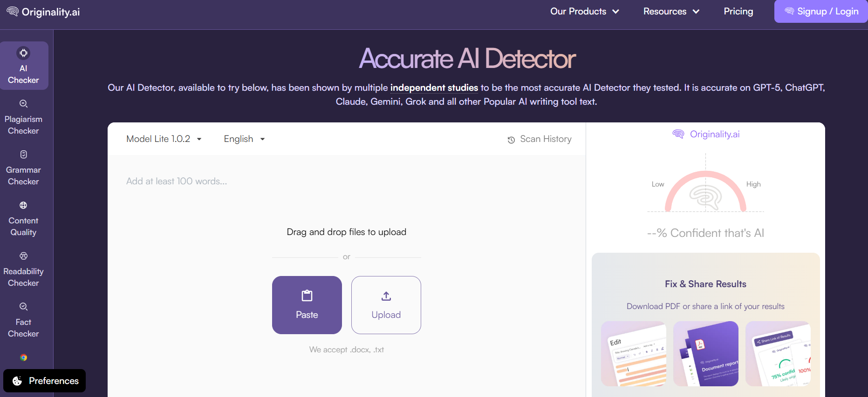This screenshot has height=397, width=868.
Task: Click the Originality.ai icon in results panel
Action: coord(678,134)
